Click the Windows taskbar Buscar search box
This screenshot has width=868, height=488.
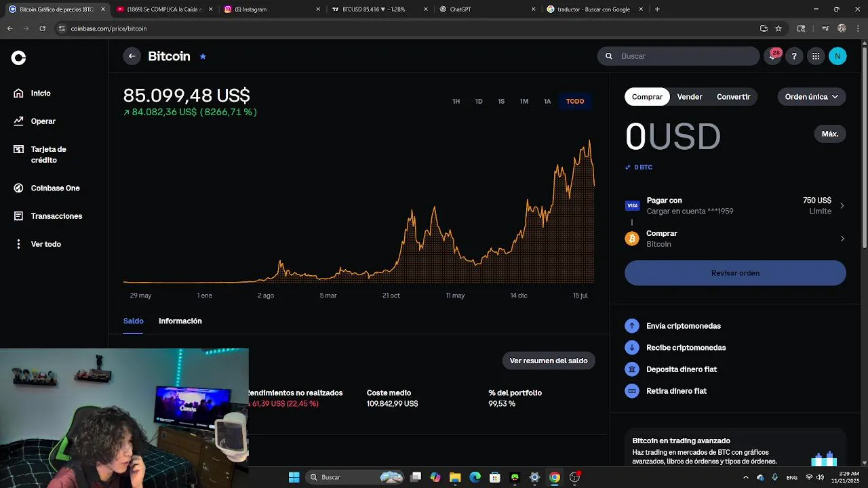pos(355,477)
